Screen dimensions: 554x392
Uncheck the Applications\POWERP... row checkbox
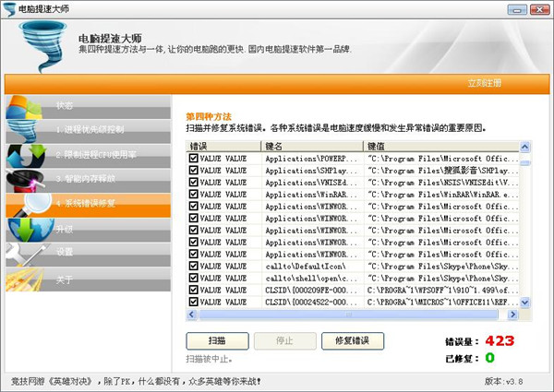click(x=193, y=158)
